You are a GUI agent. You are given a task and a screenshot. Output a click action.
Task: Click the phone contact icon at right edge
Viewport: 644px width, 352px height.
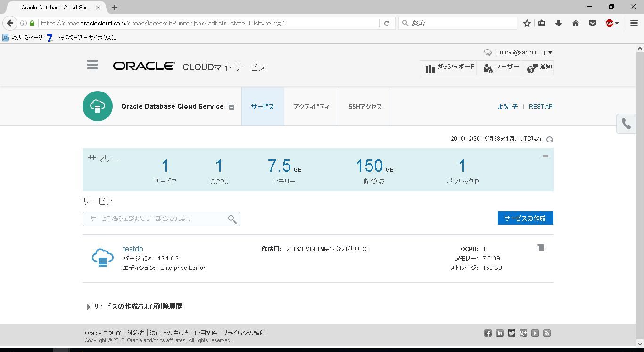tap(626, 124)
